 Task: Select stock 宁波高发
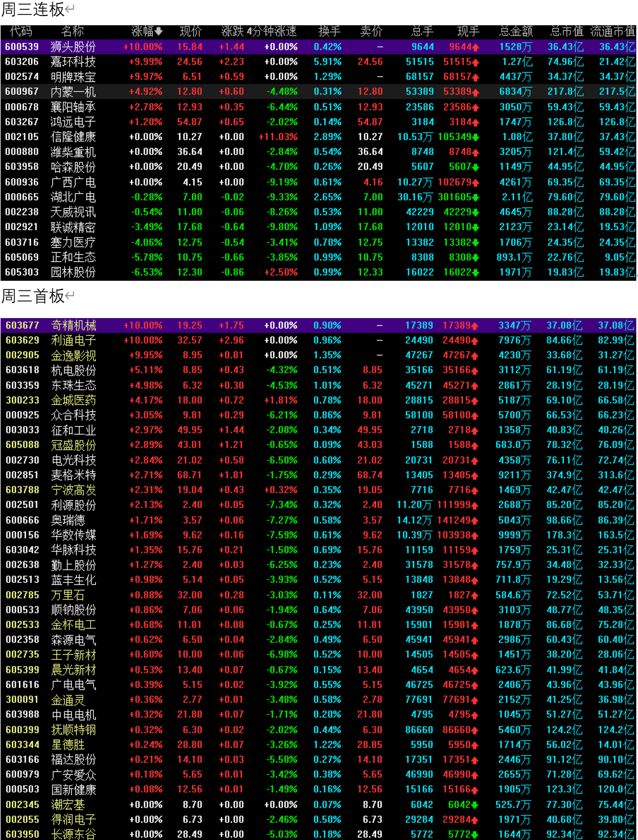tap(74, 490)
